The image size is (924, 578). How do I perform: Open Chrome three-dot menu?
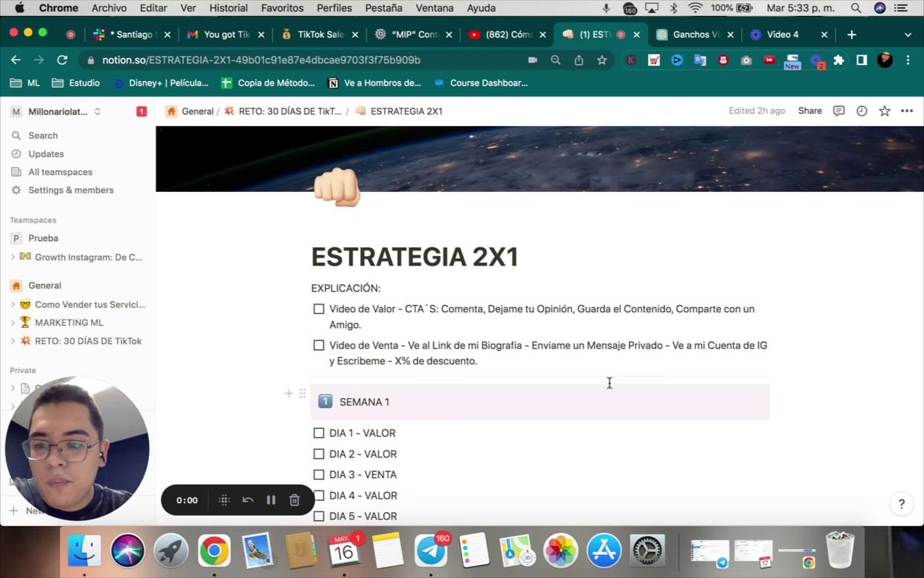(908, 60)
